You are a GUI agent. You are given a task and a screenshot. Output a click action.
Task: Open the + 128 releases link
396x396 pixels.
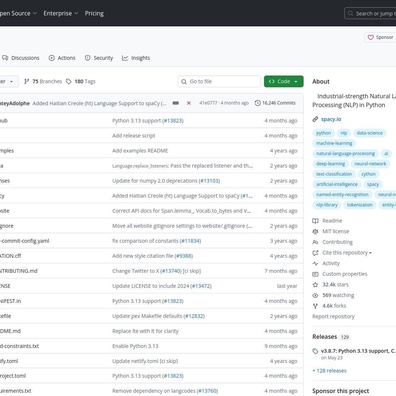(x=329, y=371)
